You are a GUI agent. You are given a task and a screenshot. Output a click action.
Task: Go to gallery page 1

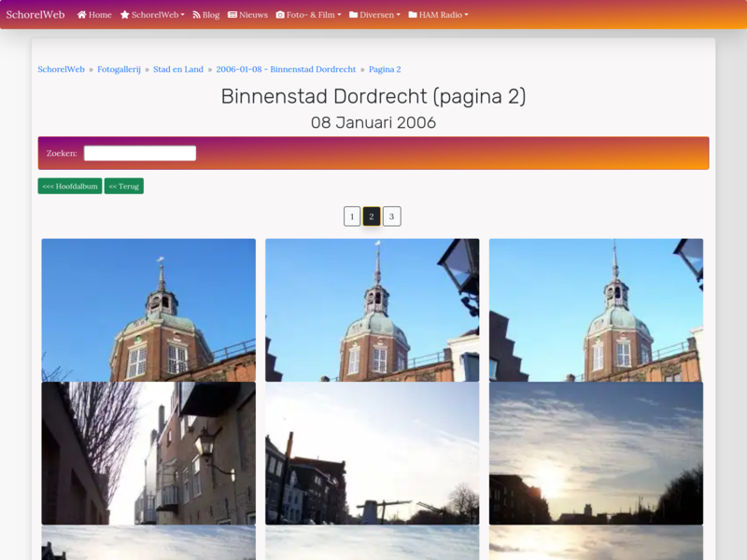(x=352, y=217)
